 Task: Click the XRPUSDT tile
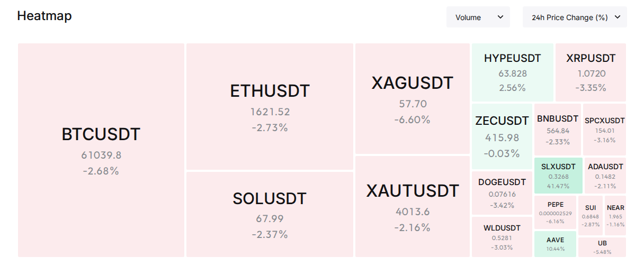coord(591,72)
